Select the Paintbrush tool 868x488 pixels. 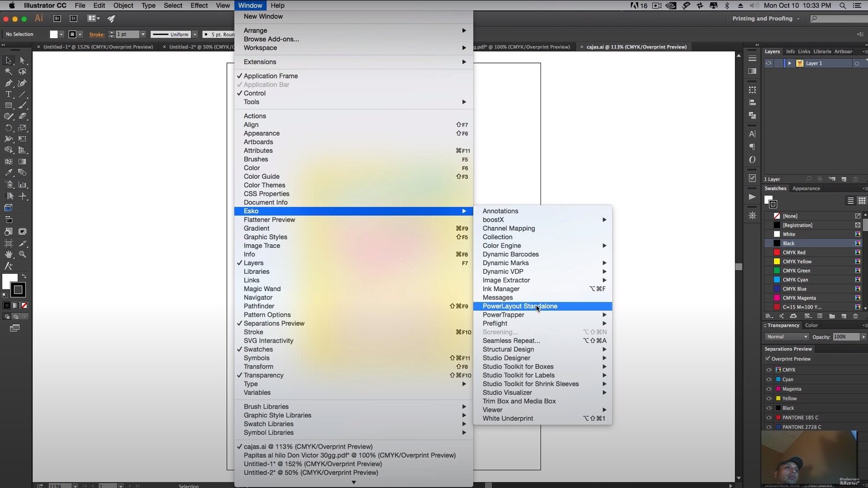pyautogui.click(x=23, y=105)
